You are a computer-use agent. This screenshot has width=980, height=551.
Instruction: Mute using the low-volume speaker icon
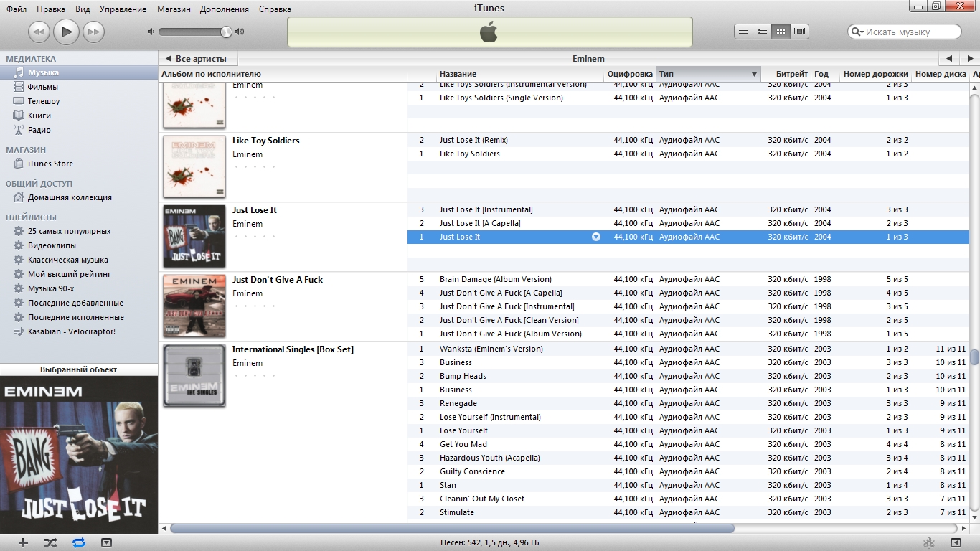coord(151,32)
